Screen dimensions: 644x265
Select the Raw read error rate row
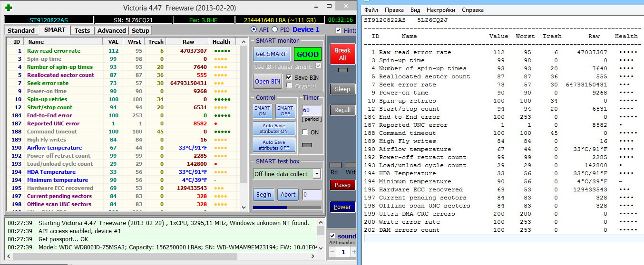click(x=123, y=51)
